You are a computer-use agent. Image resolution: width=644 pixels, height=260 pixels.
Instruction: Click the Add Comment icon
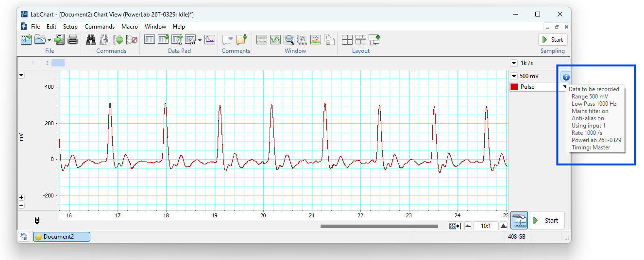(241, 40)
